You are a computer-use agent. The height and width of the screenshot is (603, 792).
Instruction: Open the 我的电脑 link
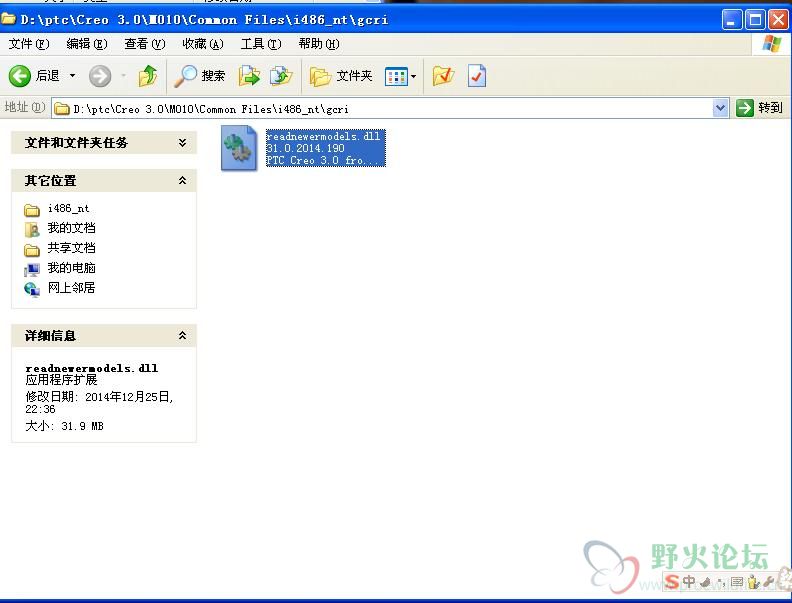tap(71, 268)
